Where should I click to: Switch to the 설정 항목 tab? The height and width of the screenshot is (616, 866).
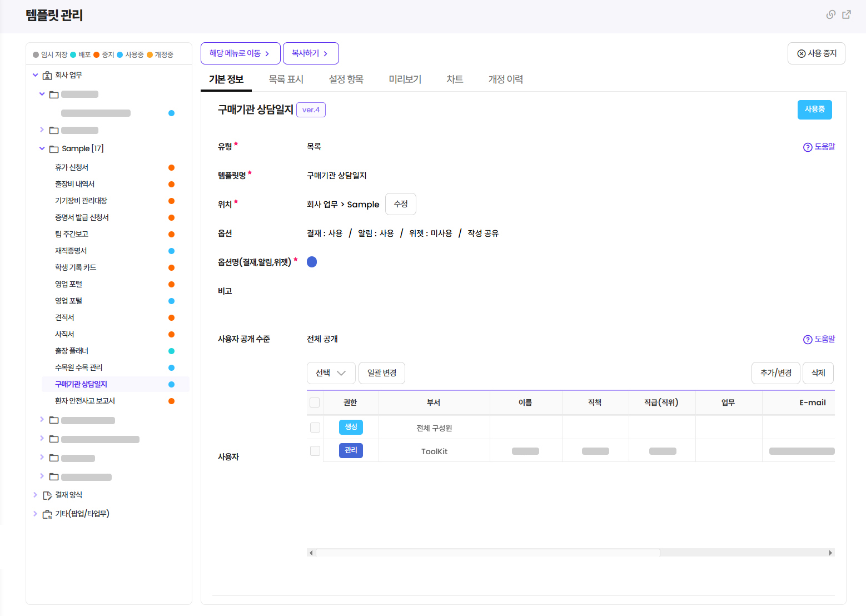point(346,80)
